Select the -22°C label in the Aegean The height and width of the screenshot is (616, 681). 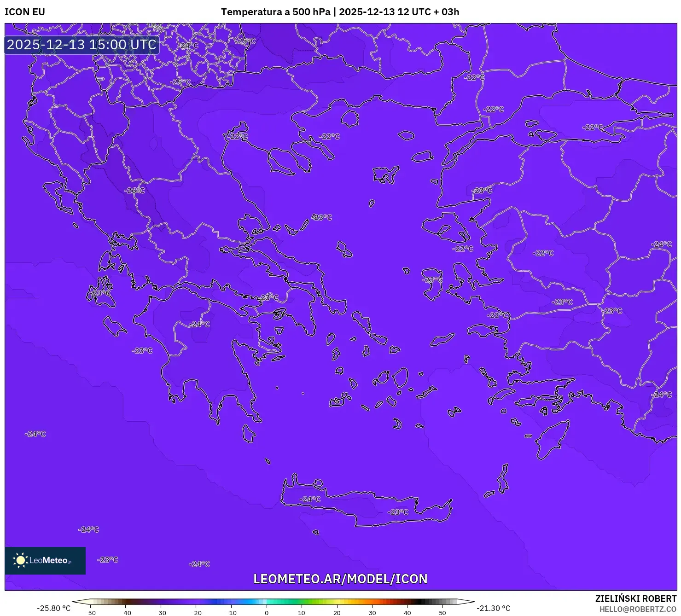(462, 248)
